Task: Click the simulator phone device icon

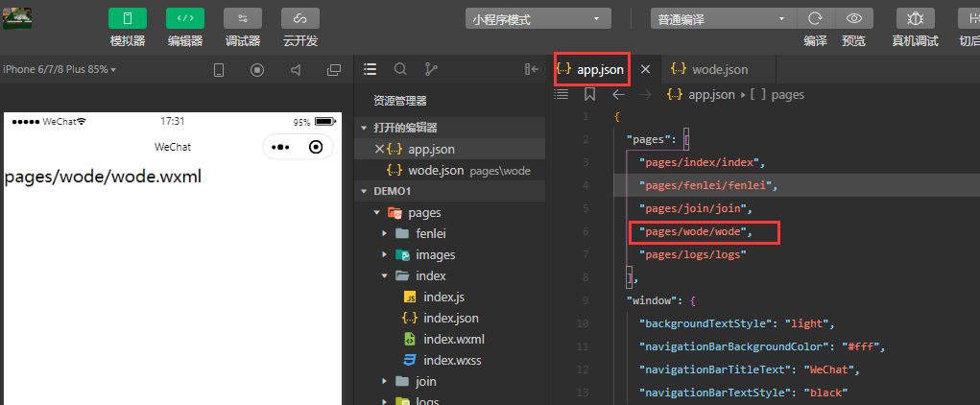Action: [x=219, y=70]
